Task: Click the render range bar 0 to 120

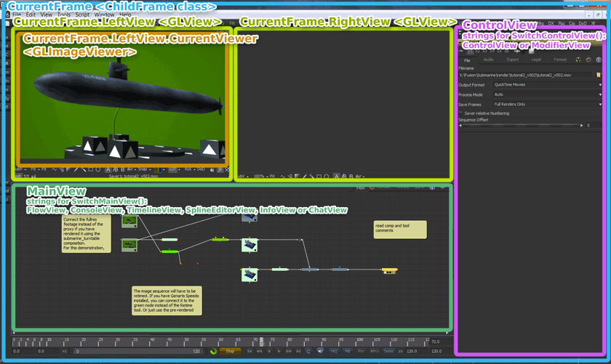Action: click(137, 351)
